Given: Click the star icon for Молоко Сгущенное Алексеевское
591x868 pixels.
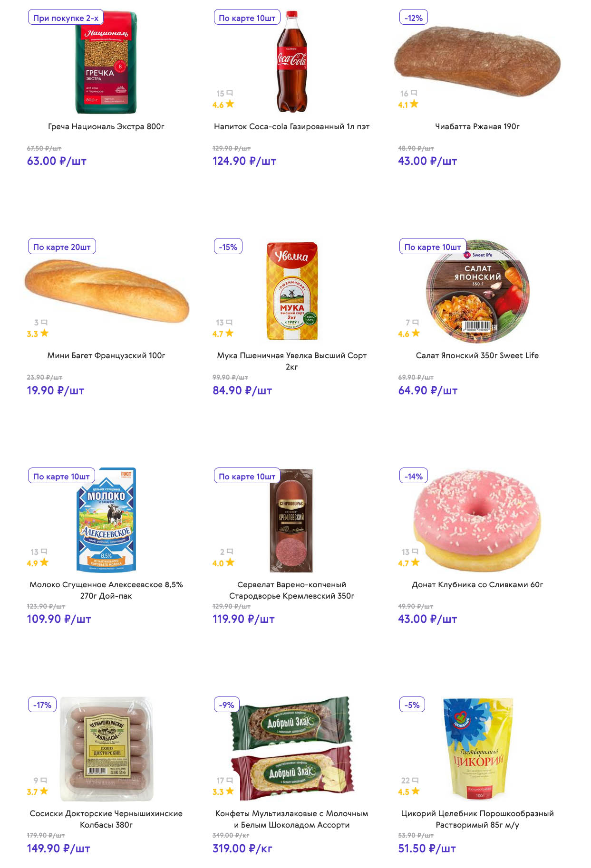Looking at the screenshot, I should [44, 563].
